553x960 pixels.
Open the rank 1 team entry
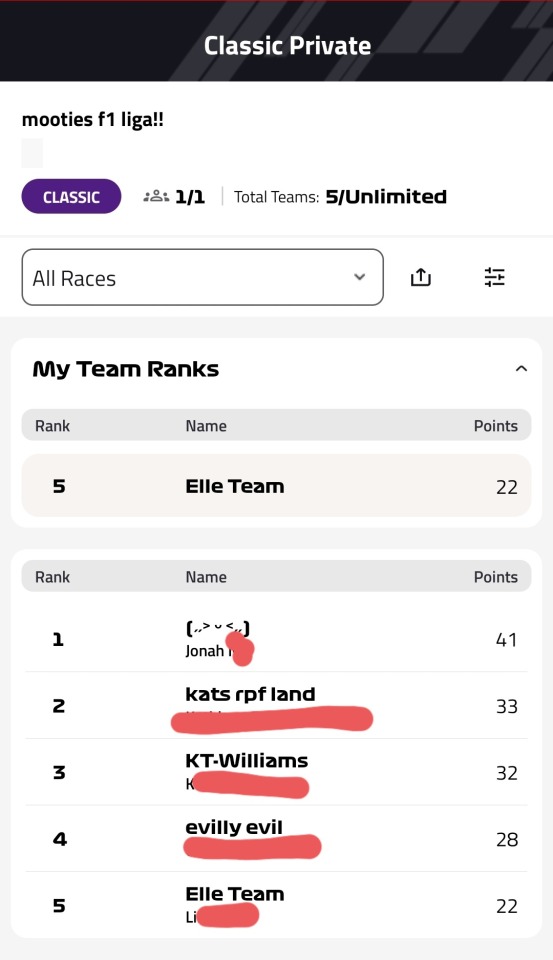coord(276,639)
